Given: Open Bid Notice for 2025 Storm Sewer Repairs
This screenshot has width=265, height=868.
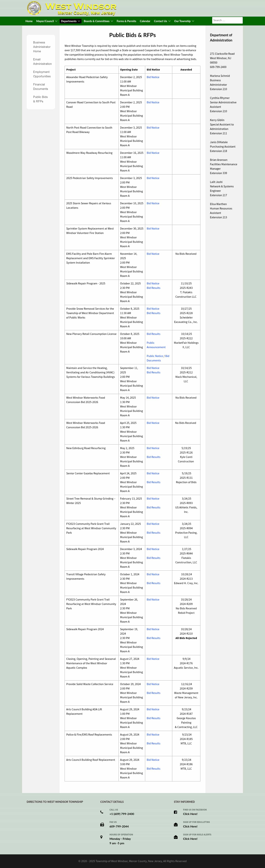Looking at the screenshot, I should pyautogui.click(x=153, y=204).
